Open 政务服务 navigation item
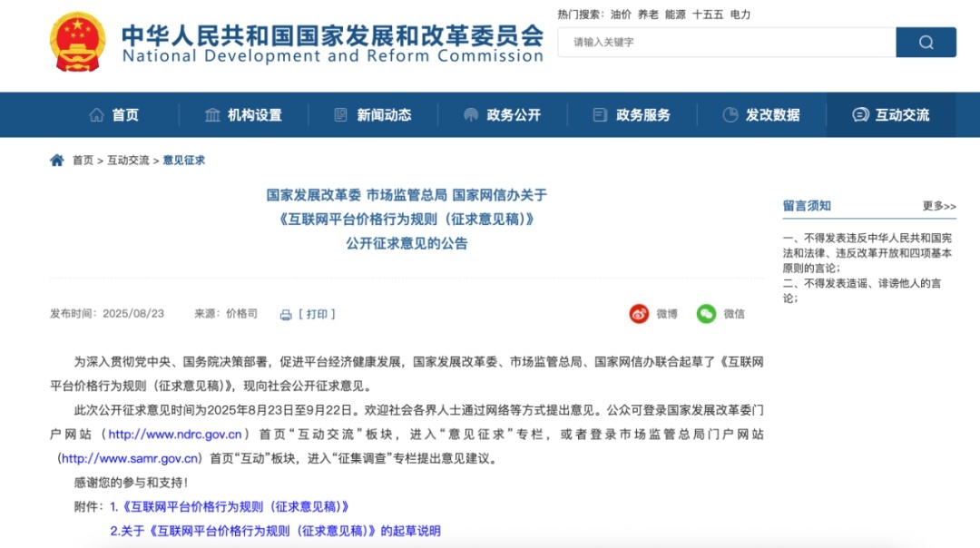Image resolution: width=980 pixels, height=548 pixels. tap(632, 115)
